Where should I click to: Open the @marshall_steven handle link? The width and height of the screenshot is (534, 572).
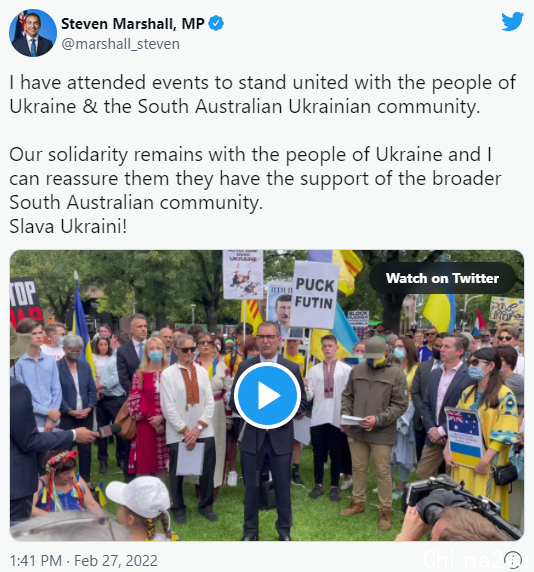pos(120,44)
